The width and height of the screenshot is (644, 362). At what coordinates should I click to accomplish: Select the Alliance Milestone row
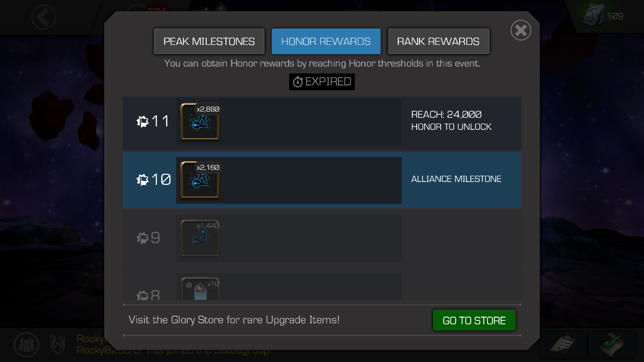pyautogui.click(x=322, y=180)
